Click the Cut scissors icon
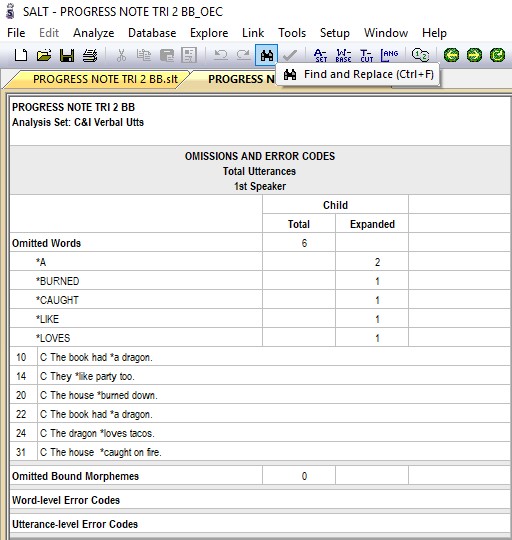Viewport: 512px width, 540px height. (121, 55)
